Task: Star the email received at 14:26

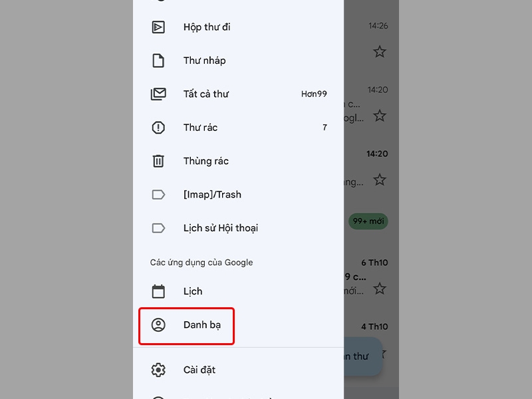Action: (x=380, y=51)
